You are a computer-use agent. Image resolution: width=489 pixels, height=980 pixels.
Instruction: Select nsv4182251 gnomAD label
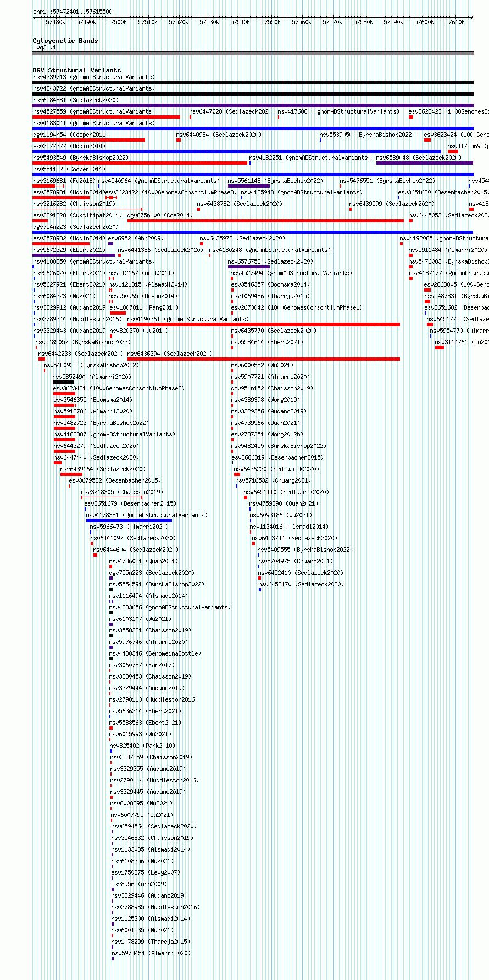(310, 158)
